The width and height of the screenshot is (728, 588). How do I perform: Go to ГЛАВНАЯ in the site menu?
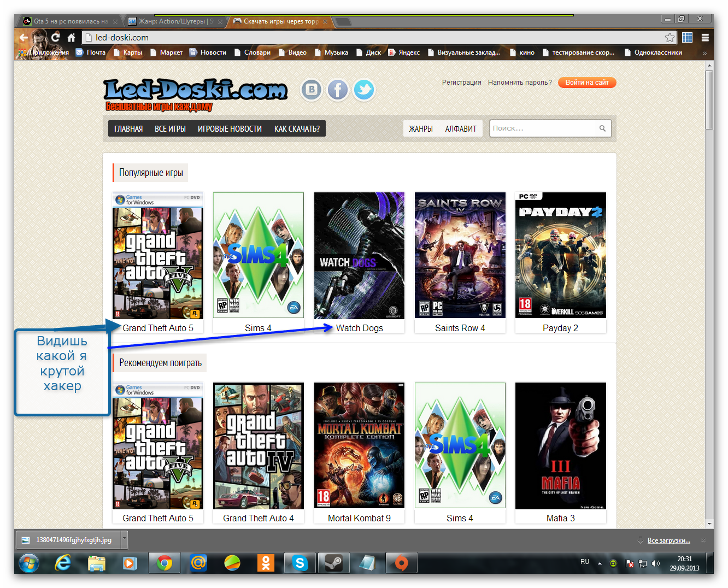point(128,129)
